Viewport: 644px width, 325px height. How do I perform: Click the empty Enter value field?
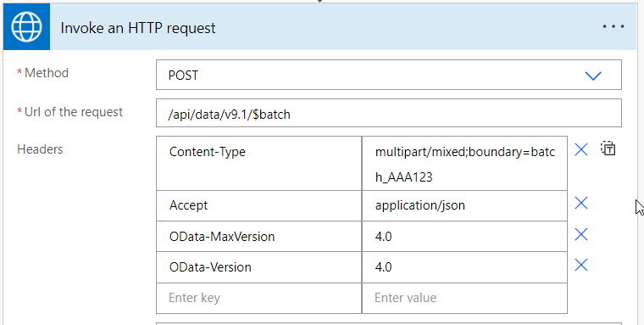click(x=464, y=298)
